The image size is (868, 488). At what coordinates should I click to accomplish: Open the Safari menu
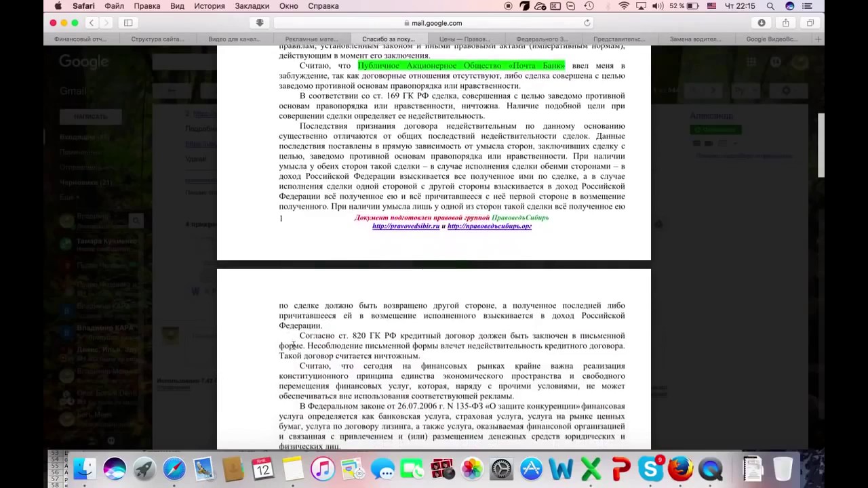(83, 6)
